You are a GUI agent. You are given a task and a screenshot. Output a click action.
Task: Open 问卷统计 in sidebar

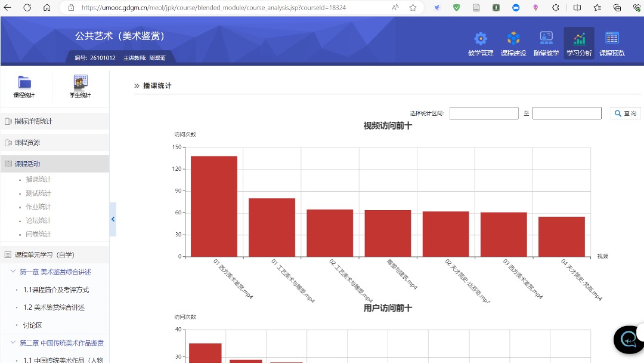click(38, 234)
